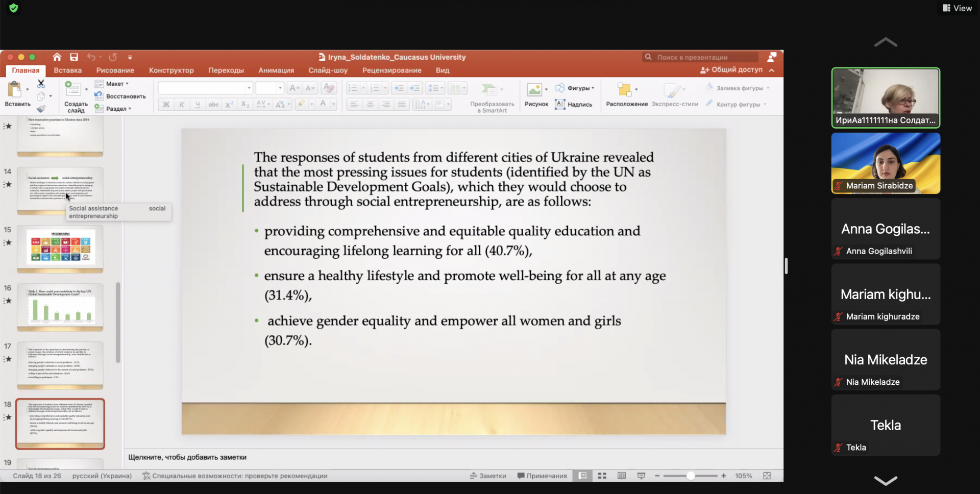Clear formatting with the eraser A icon

coord(329,88)
